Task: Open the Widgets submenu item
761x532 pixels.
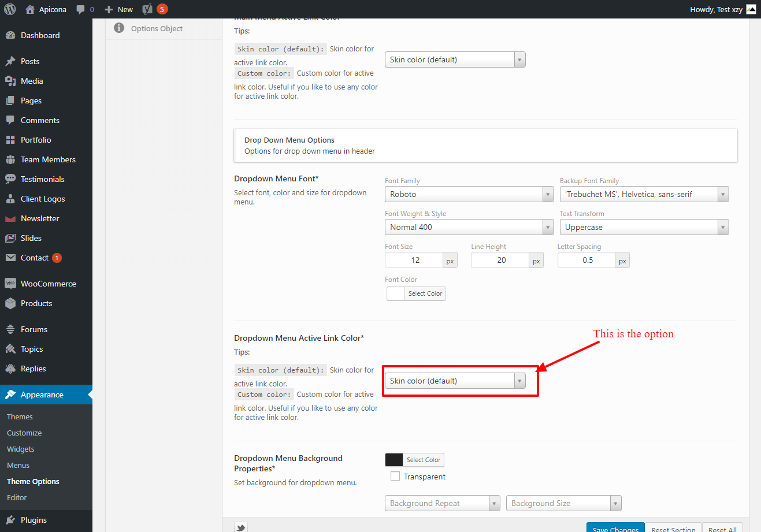Action: click(21, 449)
